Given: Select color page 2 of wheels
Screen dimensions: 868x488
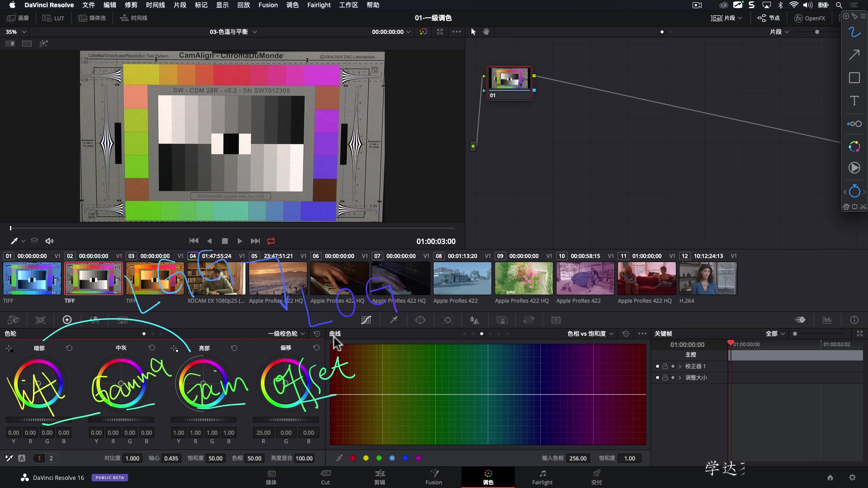Looking at the screenshot, I should pos(51,458).
